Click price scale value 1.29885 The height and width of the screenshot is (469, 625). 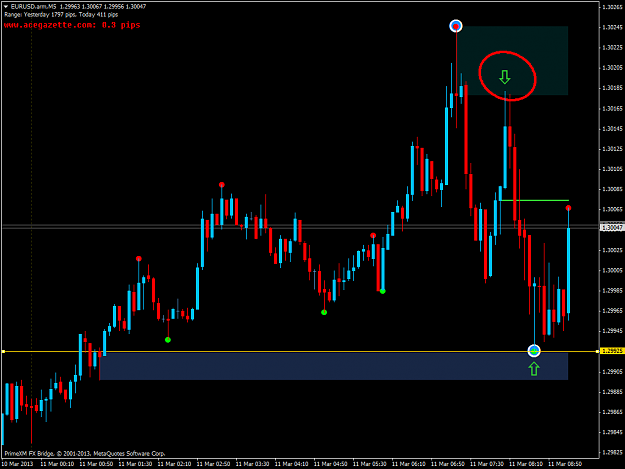pos(613,392)
